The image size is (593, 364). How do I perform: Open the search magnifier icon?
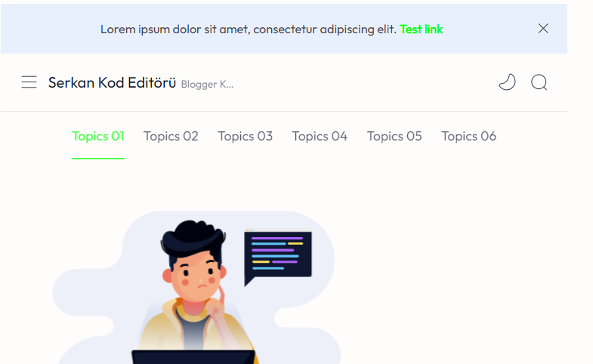[x=539, y=82]
